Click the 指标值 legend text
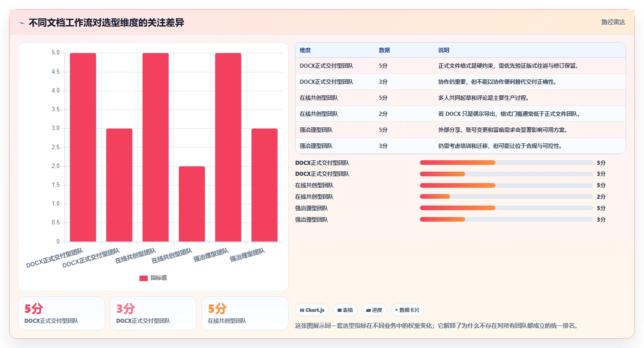 coord(159,278)
